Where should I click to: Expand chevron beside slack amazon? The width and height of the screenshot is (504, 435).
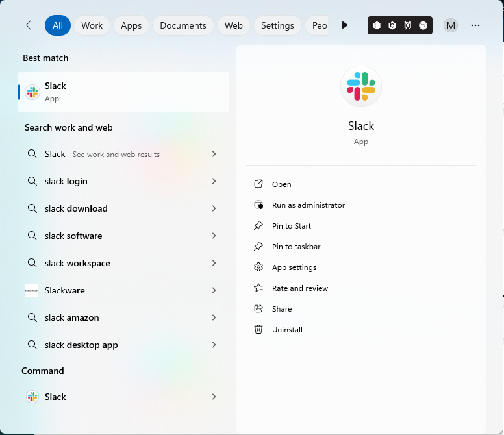click(x=214, y=317)
